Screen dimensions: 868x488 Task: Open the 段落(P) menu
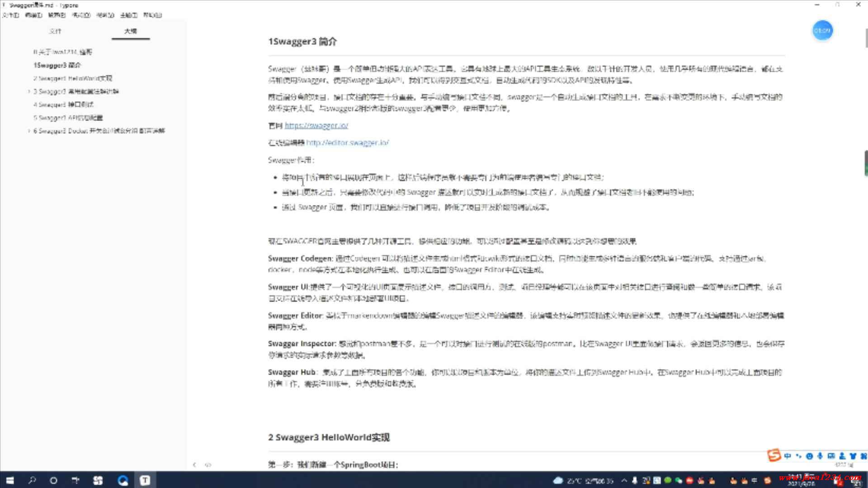click(57, 15)
